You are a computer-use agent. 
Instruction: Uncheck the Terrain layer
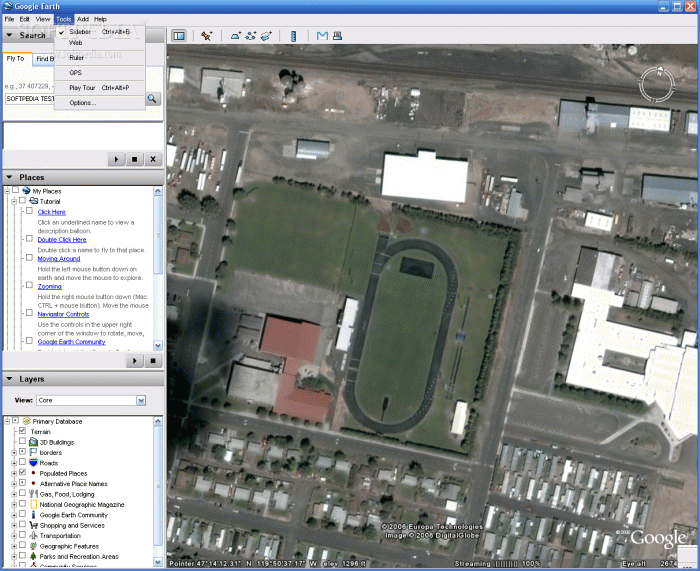point(22,431)
